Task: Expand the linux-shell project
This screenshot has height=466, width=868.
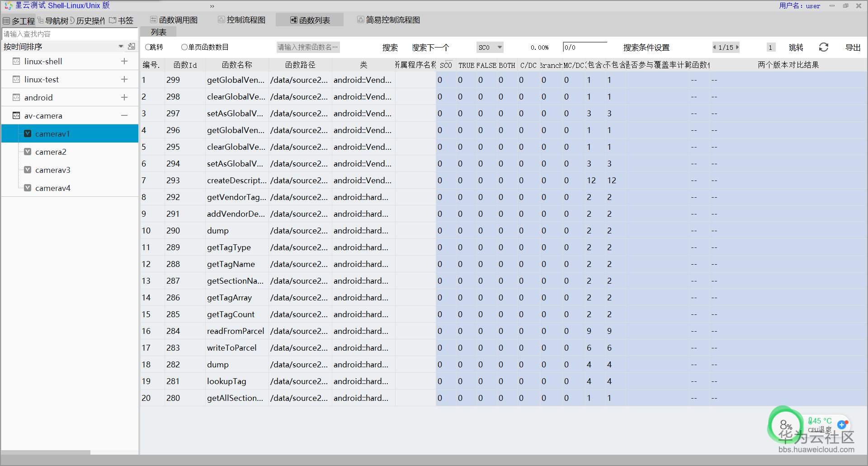Action: (x=124, y=61)
